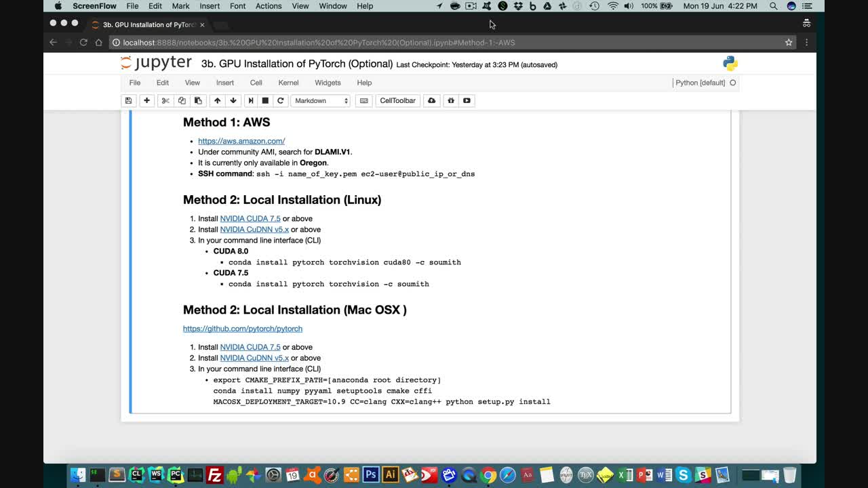Open Dropbox menu bar icon

coord(518,6)
